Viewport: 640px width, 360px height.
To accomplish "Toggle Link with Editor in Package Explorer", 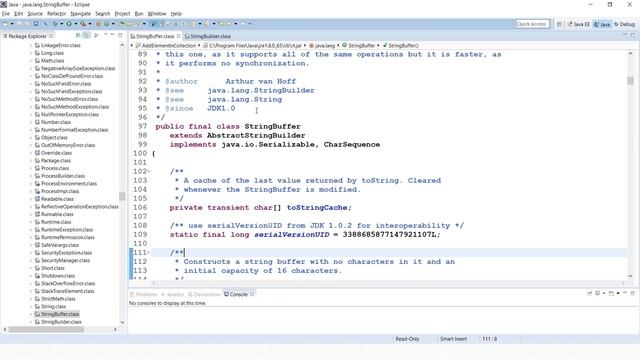I will point(87,36).
